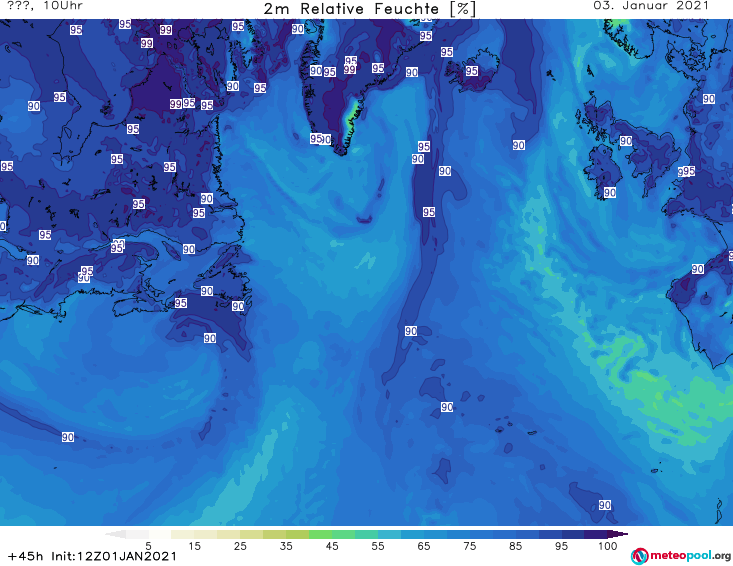Click the '+45h Init:12Z01JAN2021' forecast text
This screenshot has width=733, height=566.
[x=93, y=556]
